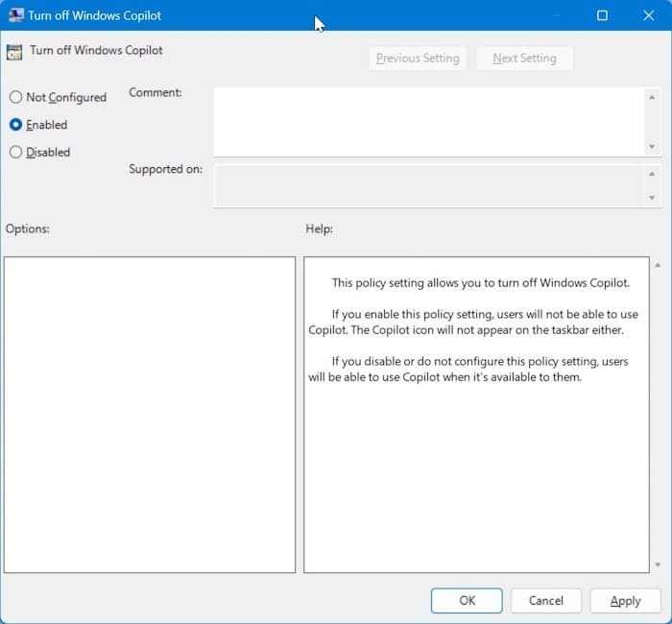Image resolution: width=672 pixels, height=624 pixels.
Task: Click the Turn off Windows Copilot heading
Action: [96, 50]
